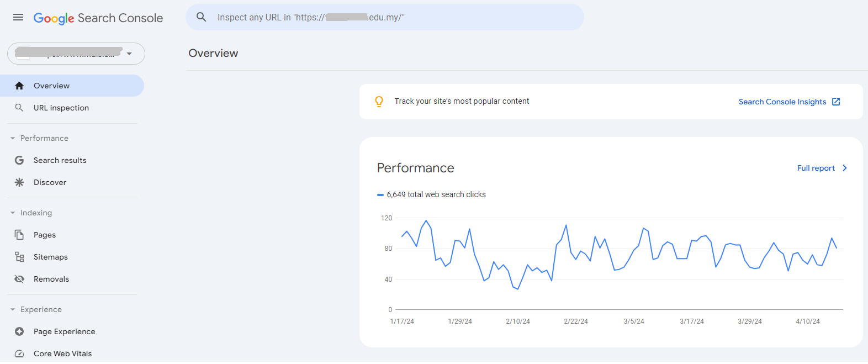Select Overview in the sidebar
Image resolution: width=868 pixels, height=364 pixels.
coord(51,86)
